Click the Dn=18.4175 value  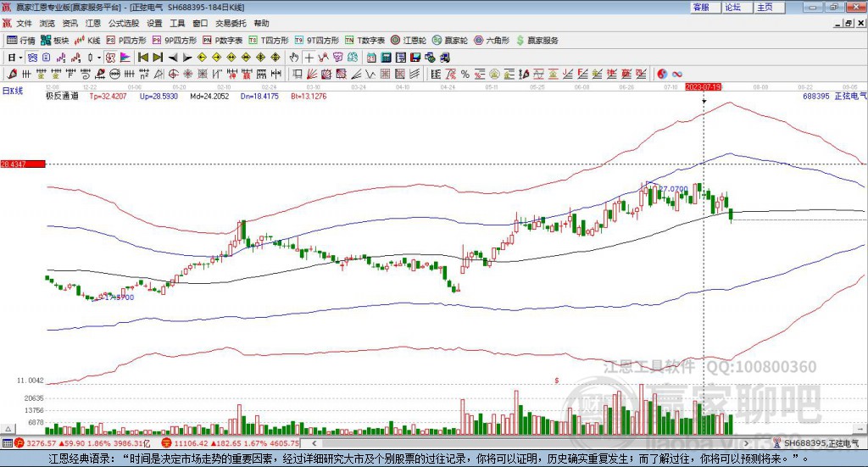pyautogui.click(x=259, y=97)
